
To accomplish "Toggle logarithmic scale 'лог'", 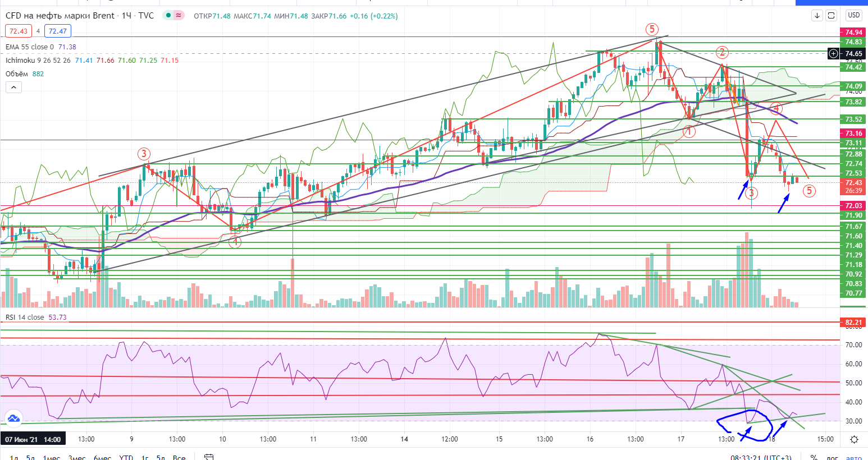I will tap(832, 457).
